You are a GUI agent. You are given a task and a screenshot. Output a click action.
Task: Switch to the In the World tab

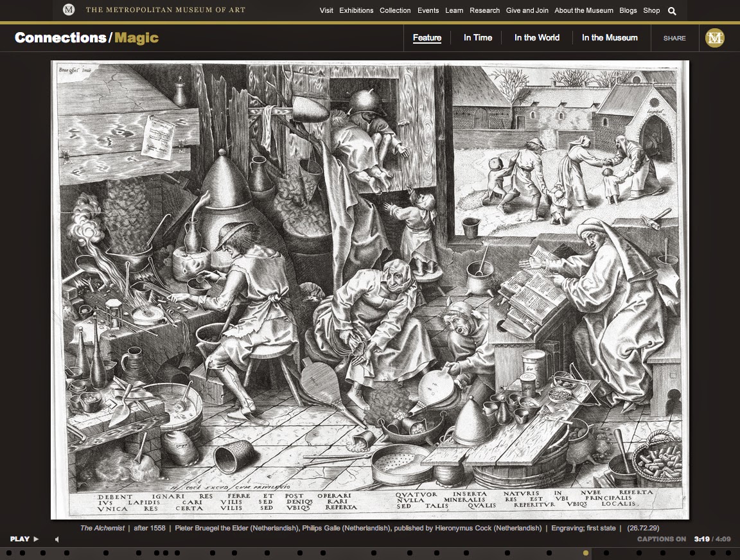(537, 38)
